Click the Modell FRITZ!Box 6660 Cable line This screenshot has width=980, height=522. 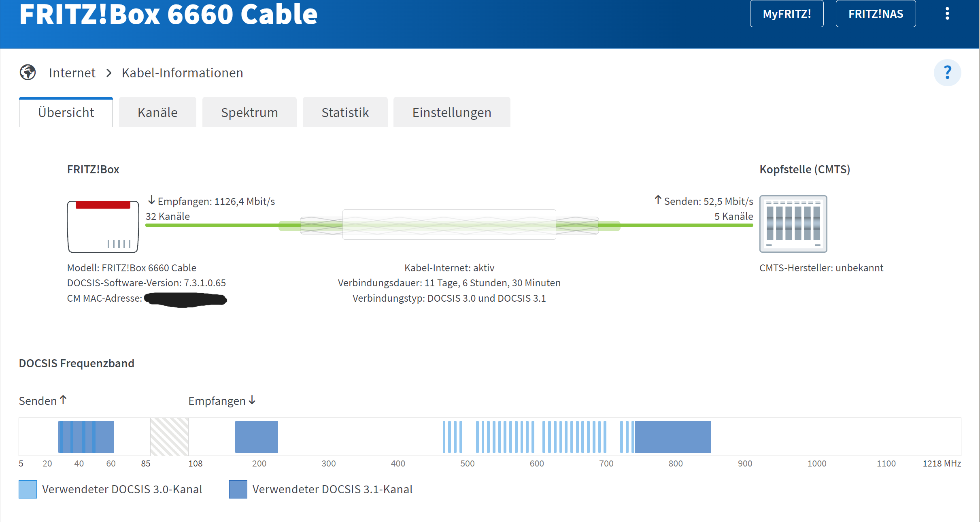(x=132, y=268)
